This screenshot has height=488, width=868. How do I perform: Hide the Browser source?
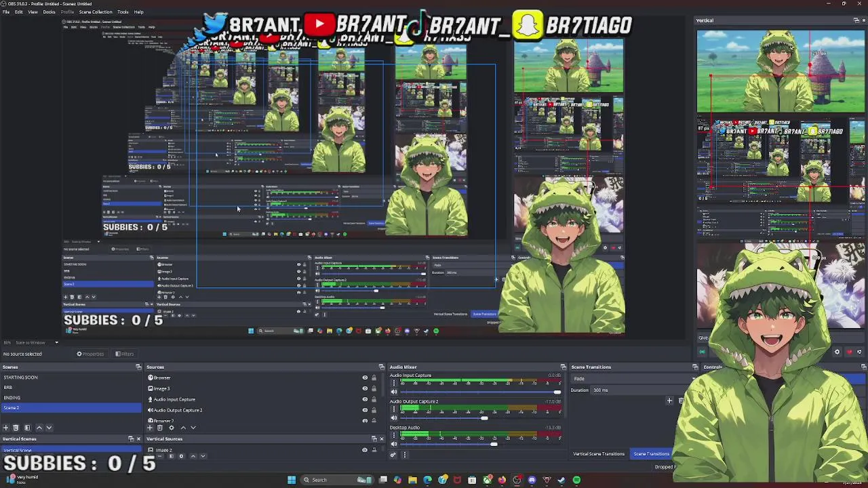tap(365, 378)
